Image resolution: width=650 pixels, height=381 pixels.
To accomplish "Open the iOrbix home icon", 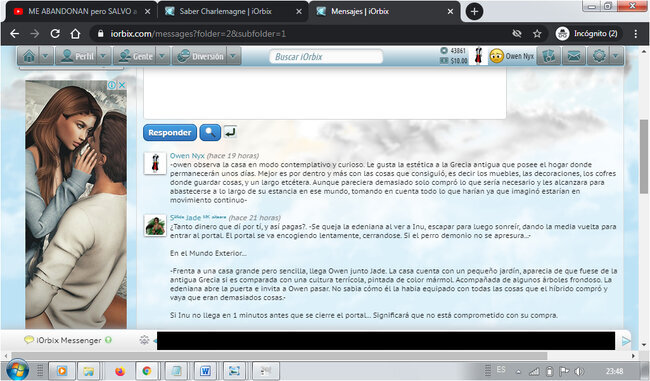I will [29, 56].
